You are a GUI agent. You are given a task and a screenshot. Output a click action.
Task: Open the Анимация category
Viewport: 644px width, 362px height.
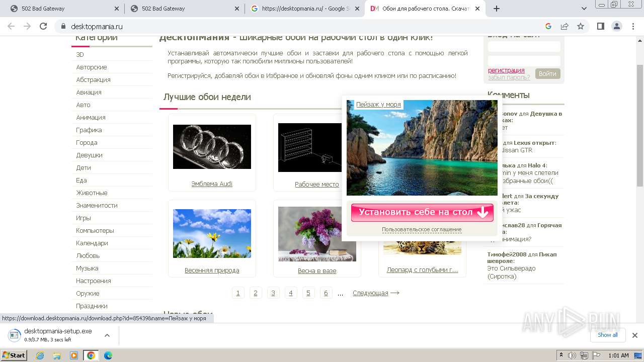coord(91,117)
